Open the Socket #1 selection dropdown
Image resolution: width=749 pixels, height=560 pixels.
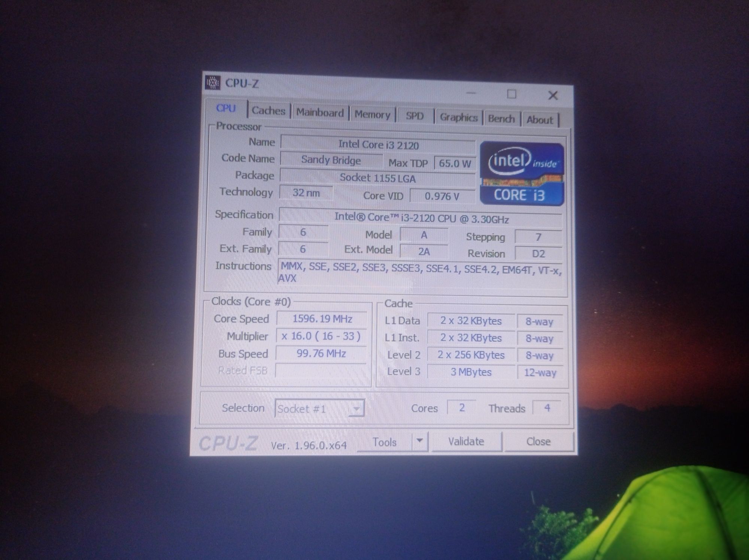pyautogui.click(x=319, y=408)
